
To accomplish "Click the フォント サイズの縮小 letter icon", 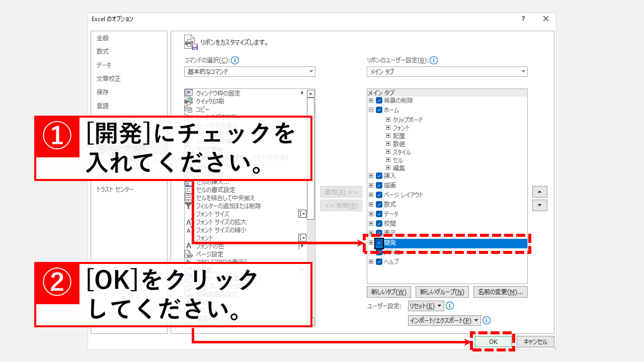I will (189, 230).
